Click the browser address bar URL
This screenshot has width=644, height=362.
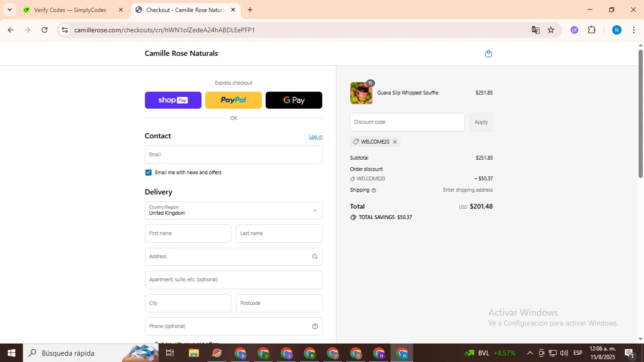point(164,30)
